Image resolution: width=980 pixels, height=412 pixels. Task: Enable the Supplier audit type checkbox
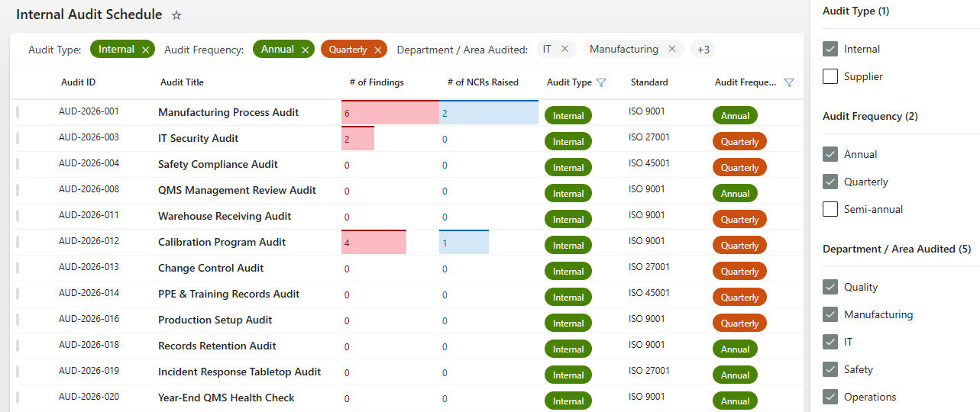point(830,76)
